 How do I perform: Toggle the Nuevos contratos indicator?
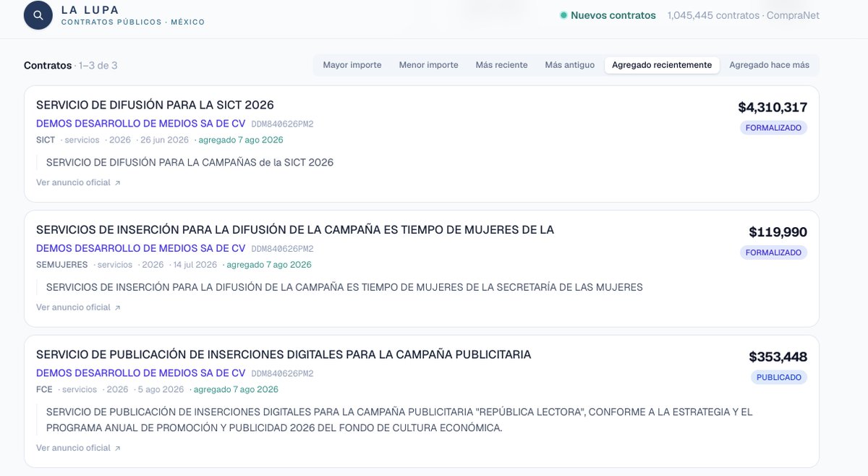click(608, 15)
